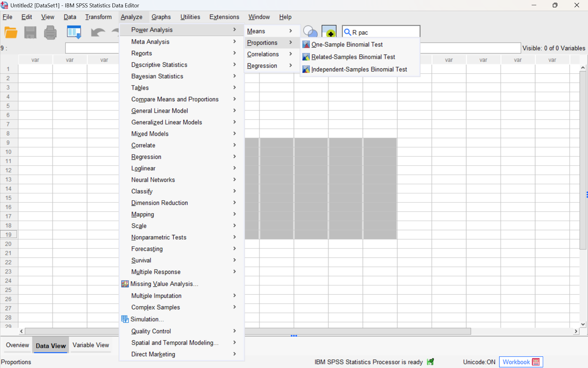The width and height of the screenshot is (588, 368).
Task: Open the Extensions menu
Action: [224, 17]
